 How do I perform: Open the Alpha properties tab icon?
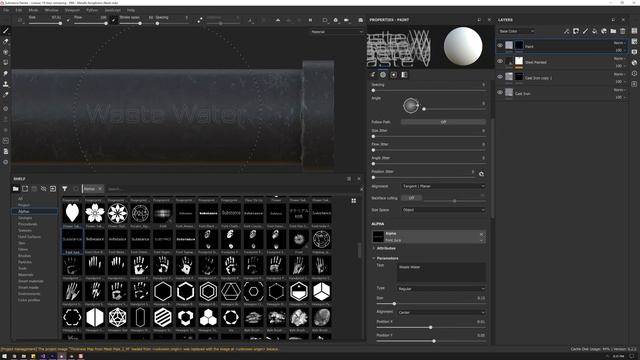pos(383,75)
